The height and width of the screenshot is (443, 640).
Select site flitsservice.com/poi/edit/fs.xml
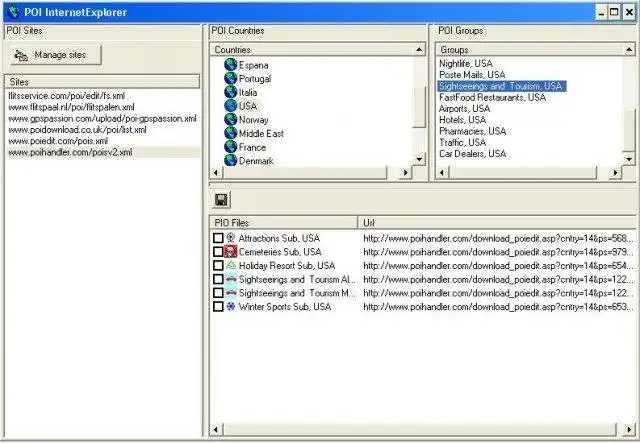(67, 96)
